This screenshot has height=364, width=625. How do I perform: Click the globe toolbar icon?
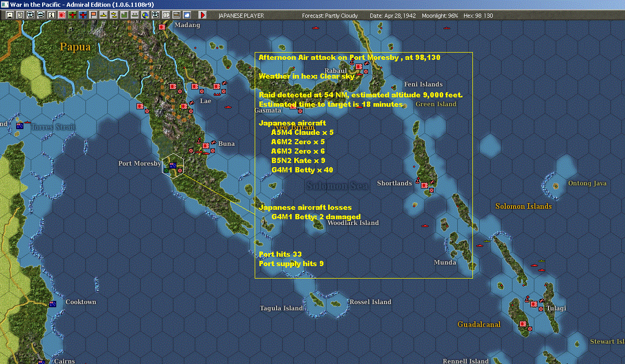coord(145,15)
